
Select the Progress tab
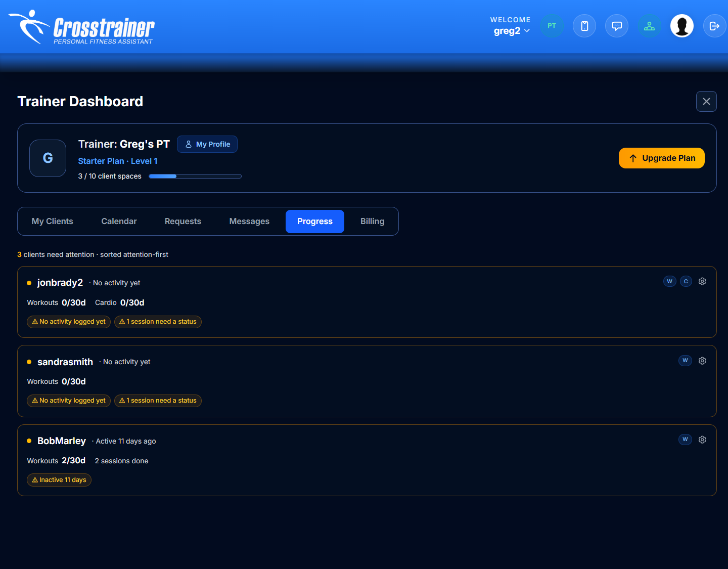315,222
